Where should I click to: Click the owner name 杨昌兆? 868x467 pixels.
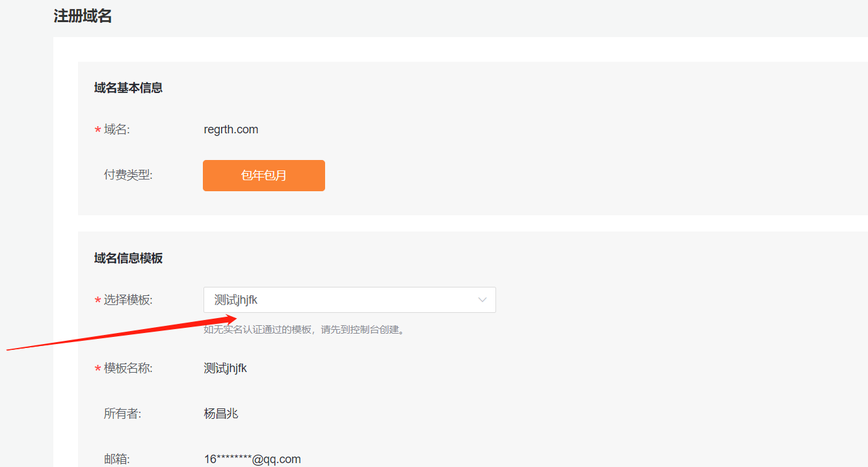click(222, 413)
